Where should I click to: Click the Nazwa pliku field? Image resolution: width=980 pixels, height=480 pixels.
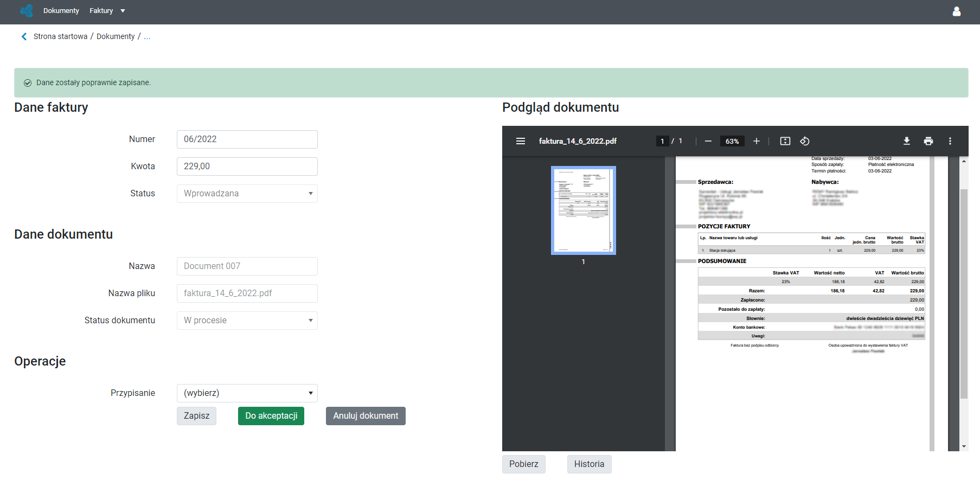coord(247,293)
